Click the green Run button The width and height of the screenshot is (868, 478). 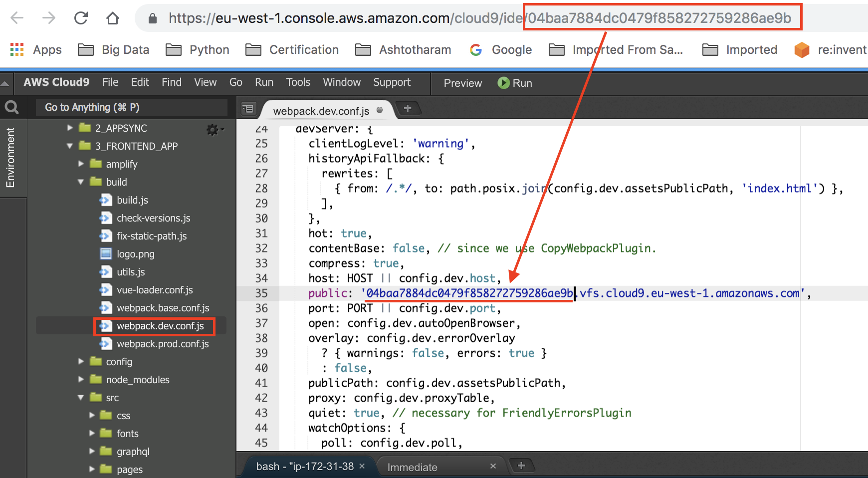[515, 83]
